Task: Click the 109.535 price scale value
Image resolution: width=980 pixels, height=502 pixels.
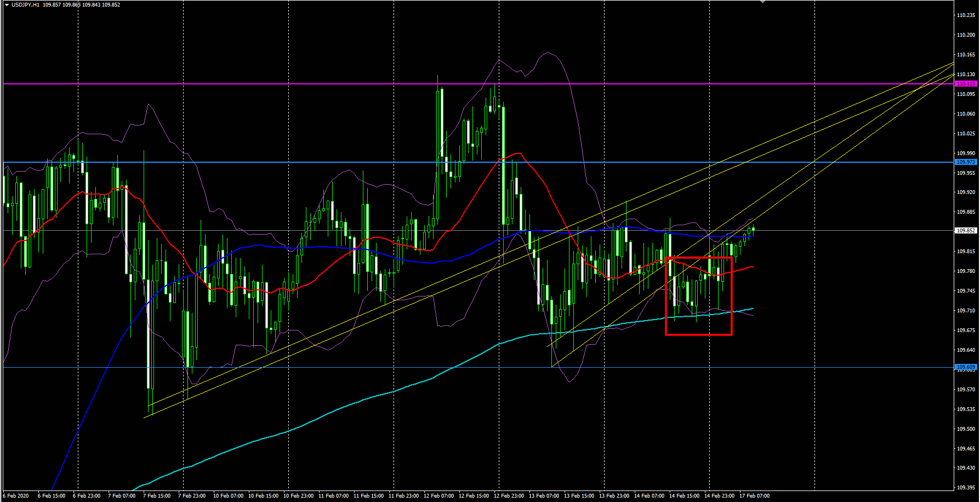Action: pyautogui.click(x=966, y=409)
